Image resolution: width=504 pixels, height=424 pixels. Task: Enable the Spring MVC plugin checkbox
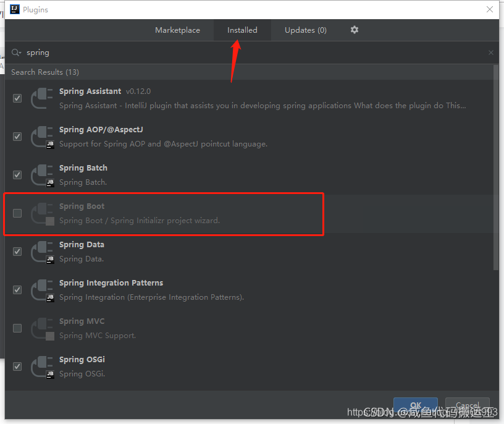17,328
